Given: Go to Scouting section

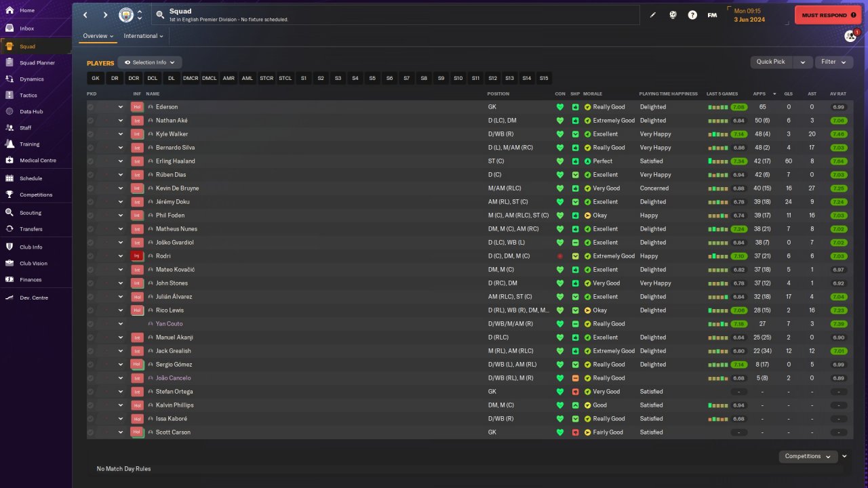Looking at the screenshot, I should [x=31, y=213].
